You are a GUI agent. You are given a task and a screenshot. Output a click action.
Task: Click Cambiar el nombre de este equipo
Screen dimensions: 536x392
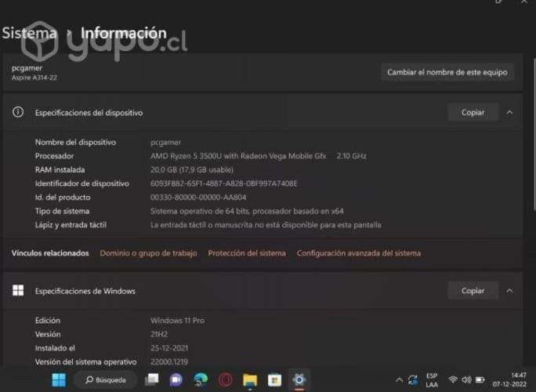tap(447, 72)
